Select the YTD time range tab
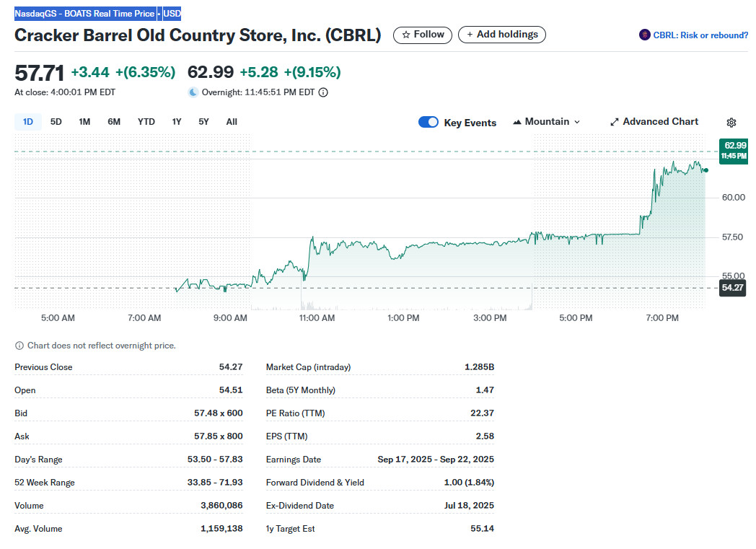This screenshot has width=756, height=549. 146,122
